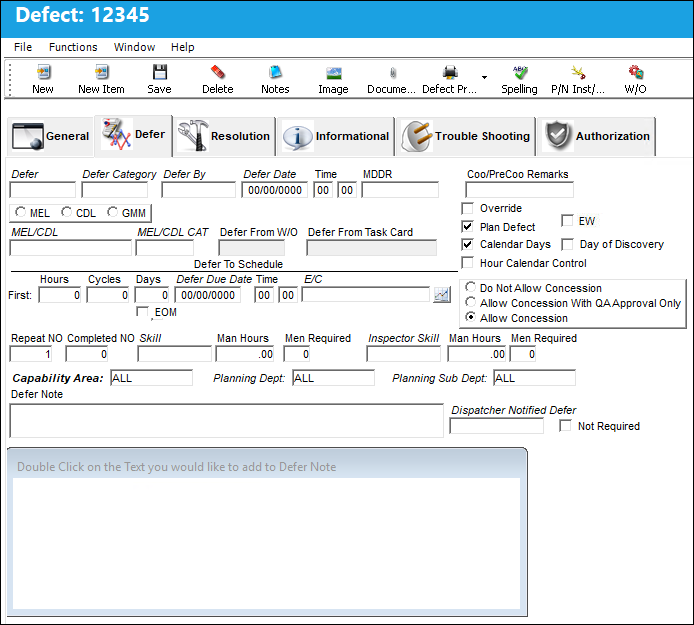Click the First Days field
Viewport: 694px width, 625px height.
point(152,295)
